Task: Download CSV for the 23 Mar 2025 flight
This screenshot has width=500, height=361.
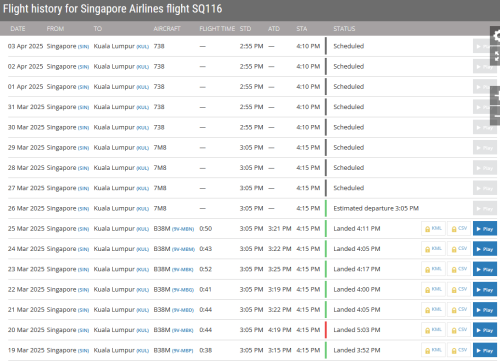Action: [459, 269]
